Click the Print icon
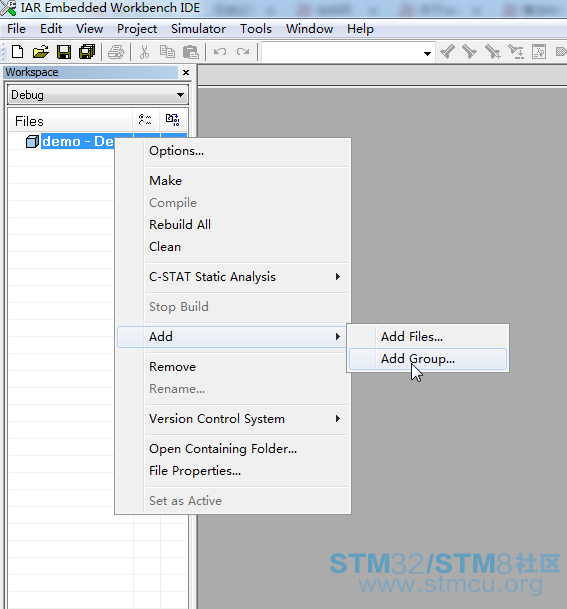This screenshot has width=567, height=609. pyautogui.click(x=116, y=52)
